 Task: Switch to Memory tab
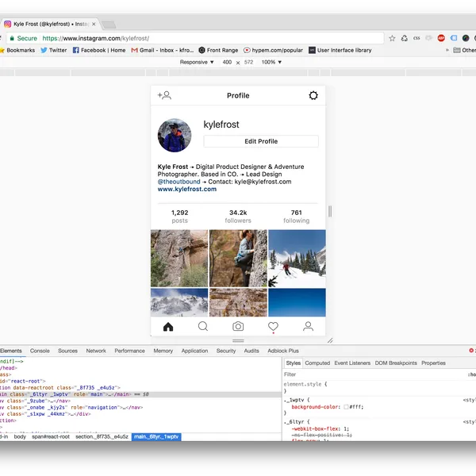[x=163, y=351]
